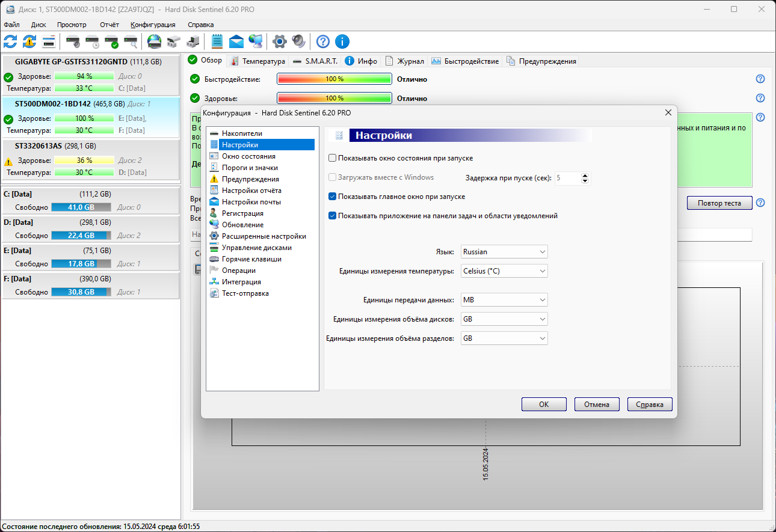Click the envelope email icon in toolbar
Viewport: 776px width, 532px height.
[x=236, y=41]
